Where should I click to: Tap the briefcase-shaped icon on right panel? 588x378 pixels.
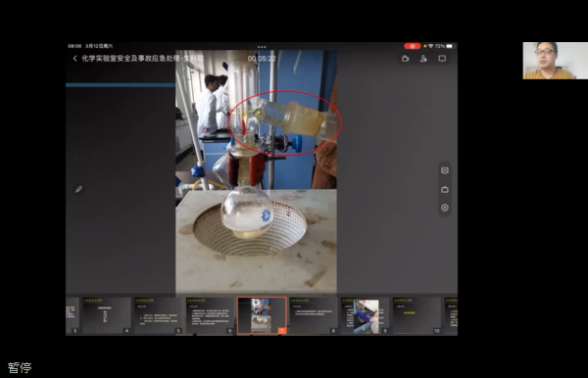[445, 189]
